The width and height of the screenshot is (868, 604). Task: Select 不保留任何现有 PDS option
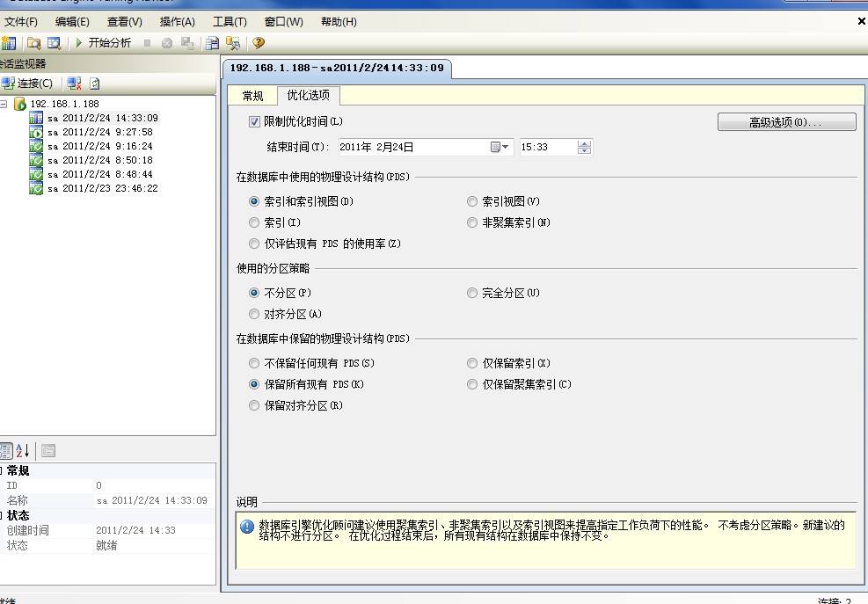tap(255, 363)
